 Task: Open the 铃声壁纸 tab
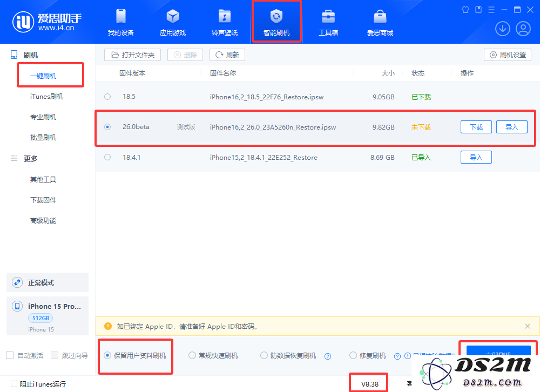click(225, 22)
